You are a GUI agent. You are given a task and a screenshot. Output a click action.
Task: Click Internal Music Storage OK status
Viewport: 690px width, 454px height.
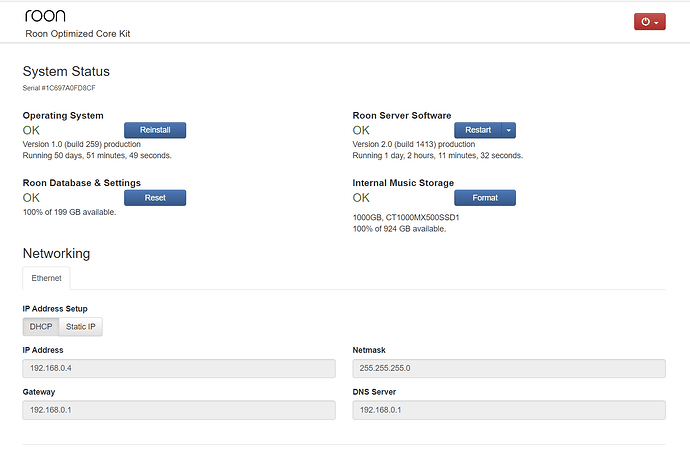[361, 198]
